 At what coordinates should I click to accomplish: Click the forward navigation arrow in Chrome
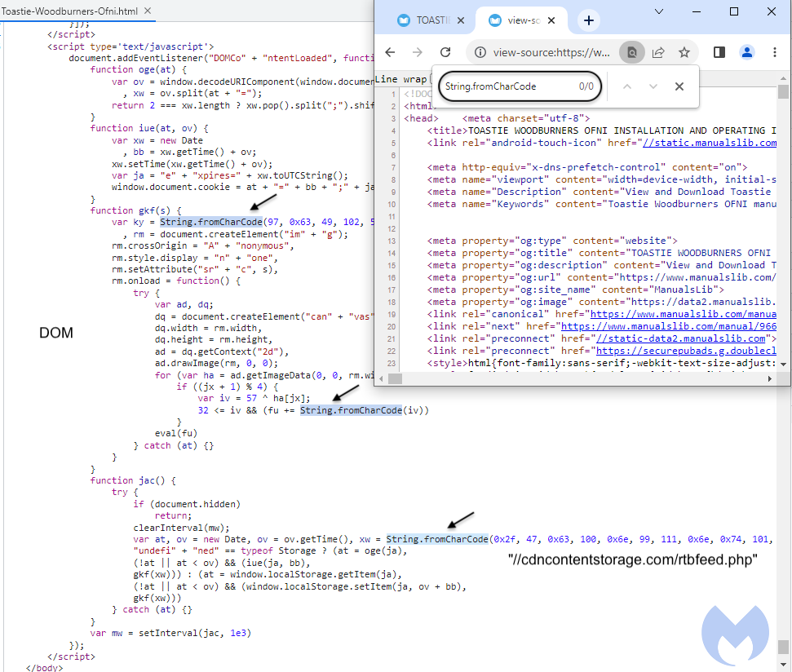[x=418, y=52]
